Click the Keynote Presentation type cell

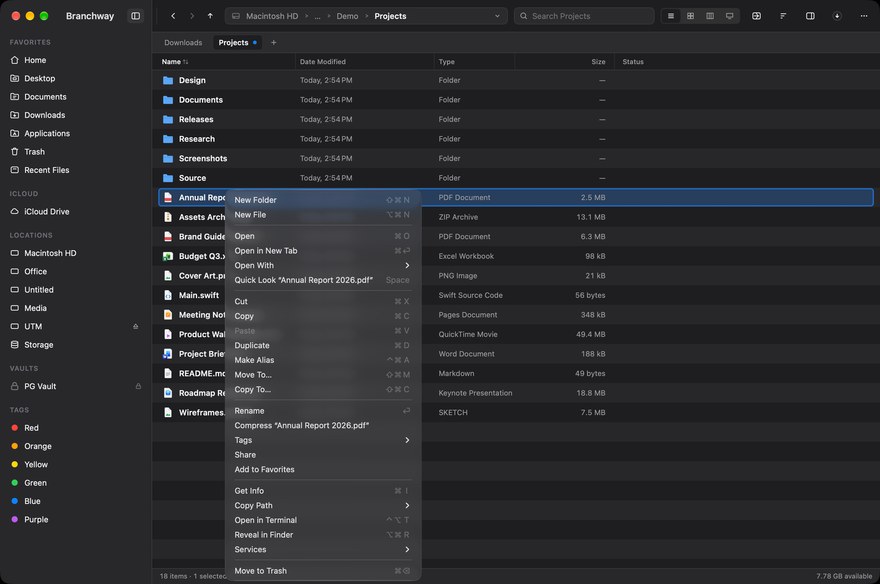click(475, 393)
